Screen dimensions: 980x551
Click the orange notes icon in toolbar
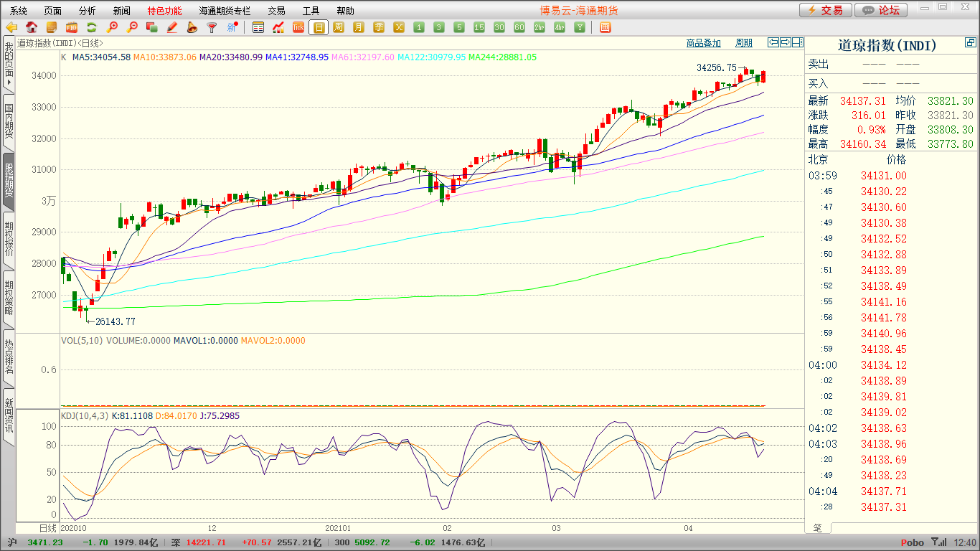[52, 27]
